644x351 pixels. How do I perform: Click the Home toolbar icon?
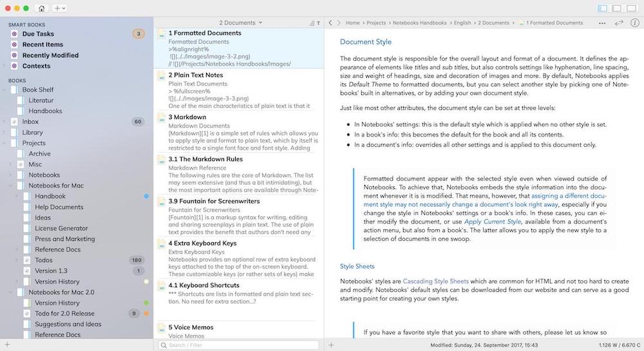point(42,8)
